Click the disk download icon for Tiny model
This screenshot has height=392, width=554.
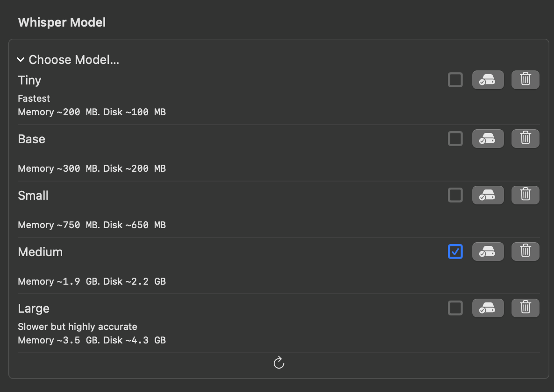click(488, 80)
